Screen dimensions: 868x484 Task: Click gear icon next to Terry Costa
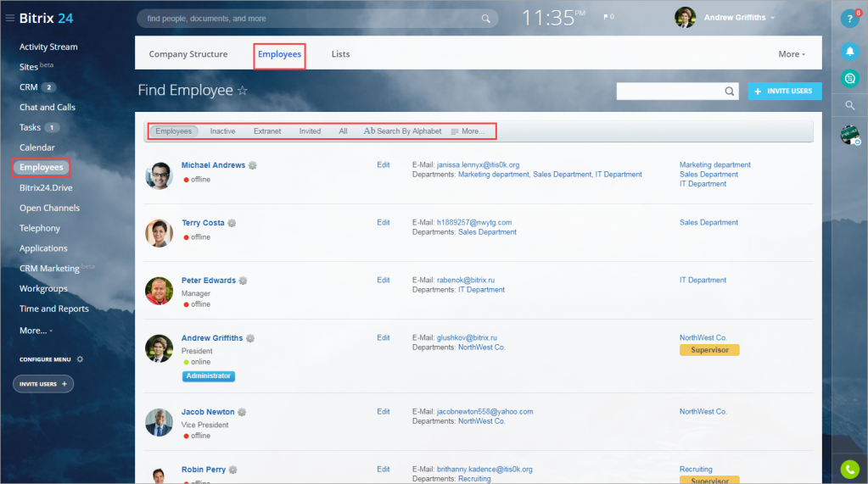[232, 223]
